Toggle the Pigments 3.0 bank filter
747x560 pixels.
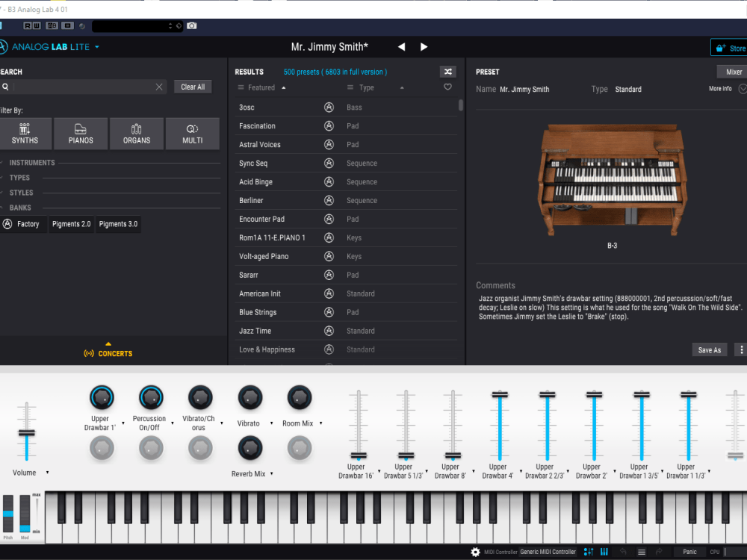[x=118, y=224]
